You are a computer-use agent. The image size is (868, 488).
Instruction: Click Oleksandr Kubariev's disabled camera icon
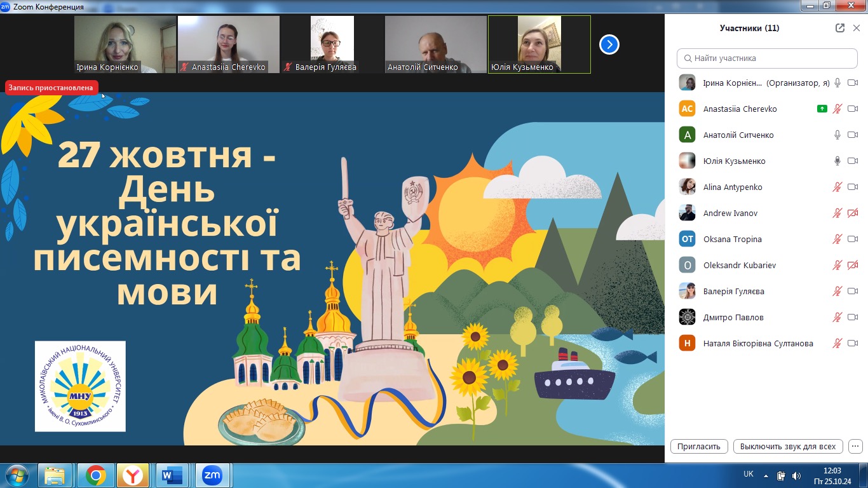click(x=853, y=265)
